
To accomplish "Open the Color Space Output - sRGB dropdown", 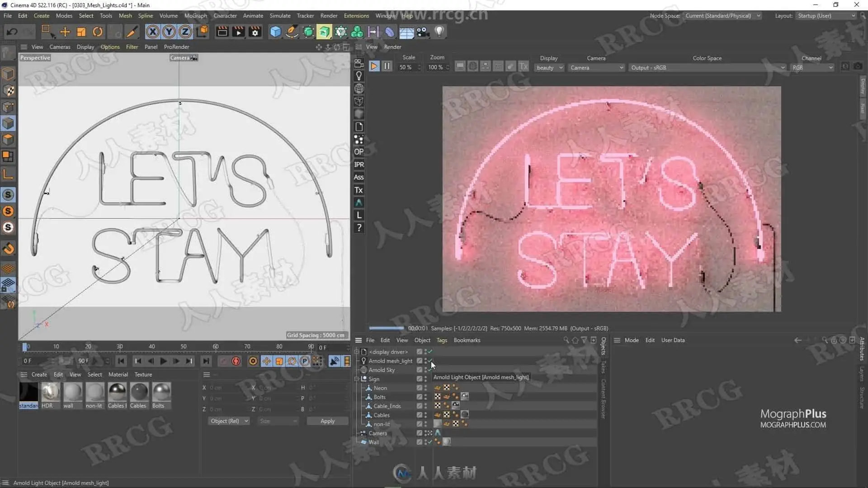I will click(x=707, y=68).
